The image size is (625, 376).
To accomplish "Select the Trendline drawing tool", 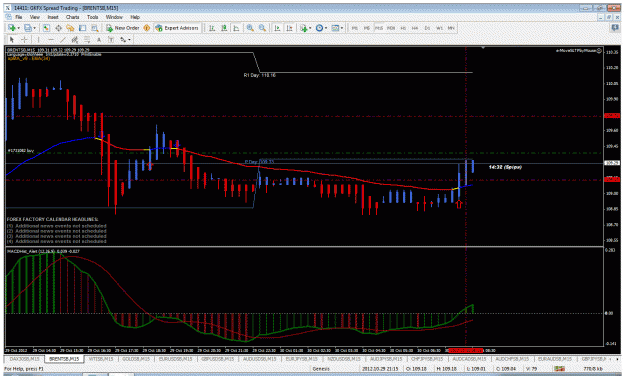I will tap(63, 39).
